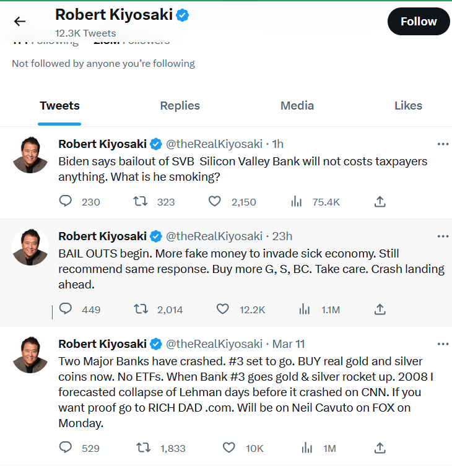Go back using the arrow icon

(x=20, y=21)
